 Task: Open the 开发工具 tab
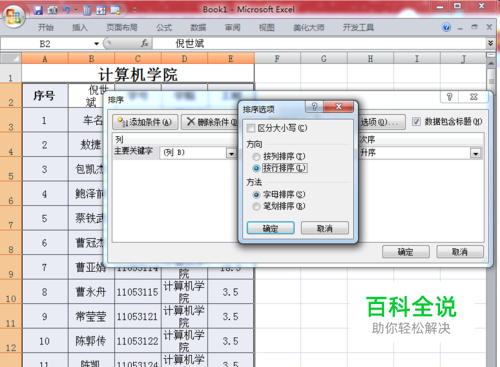[358, 28]
